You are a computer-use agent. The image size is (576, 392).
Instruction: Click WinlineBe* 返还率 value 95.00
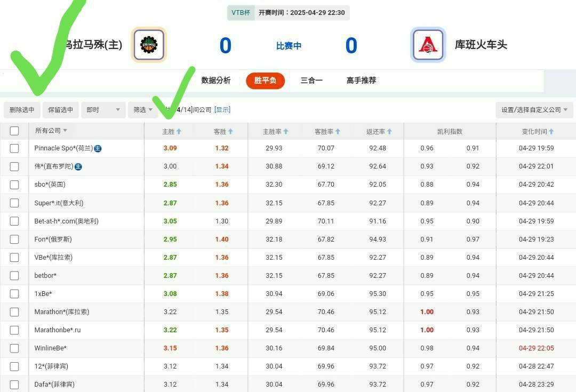click(x=378, y=348)
